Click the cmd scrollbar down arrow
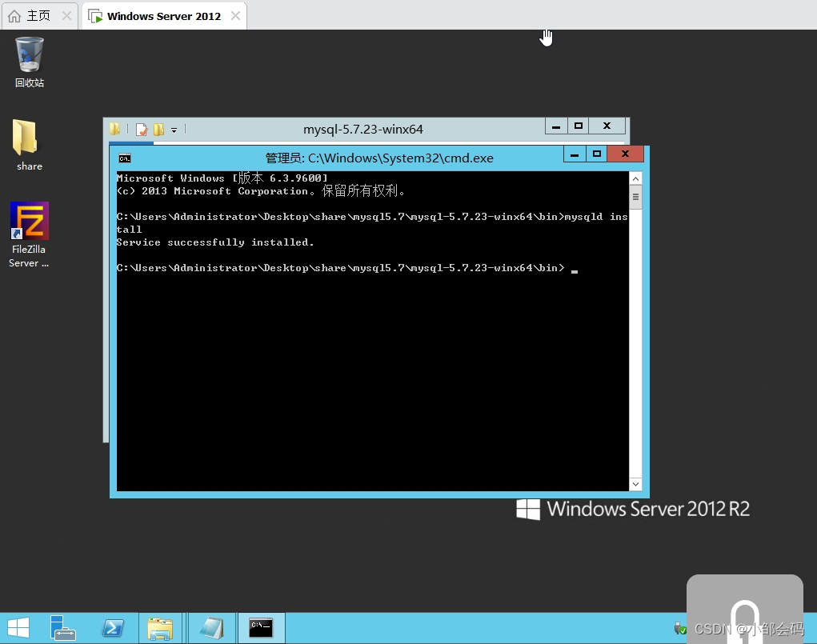 [x=635, y=484]
